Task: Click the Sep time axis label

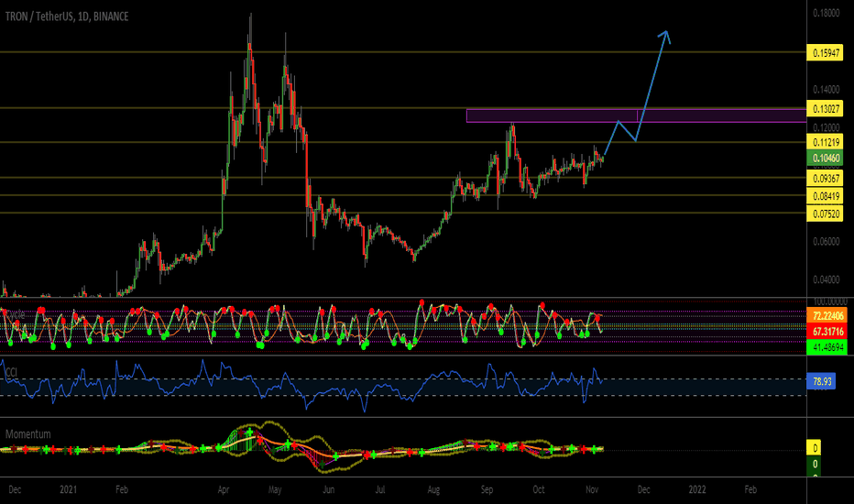Action: pos(487,489)
